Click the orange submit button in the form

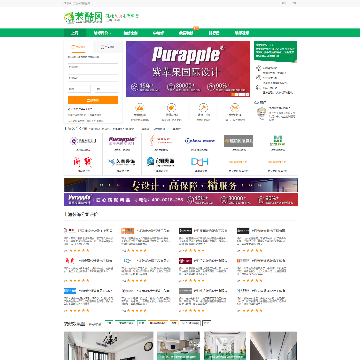[93, 100]
